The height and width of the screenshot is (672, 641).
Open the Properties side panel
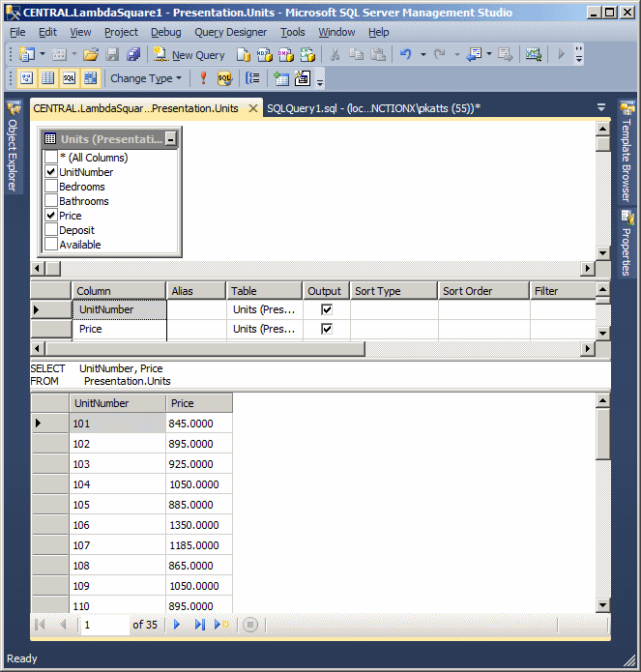tap(626, 244)
